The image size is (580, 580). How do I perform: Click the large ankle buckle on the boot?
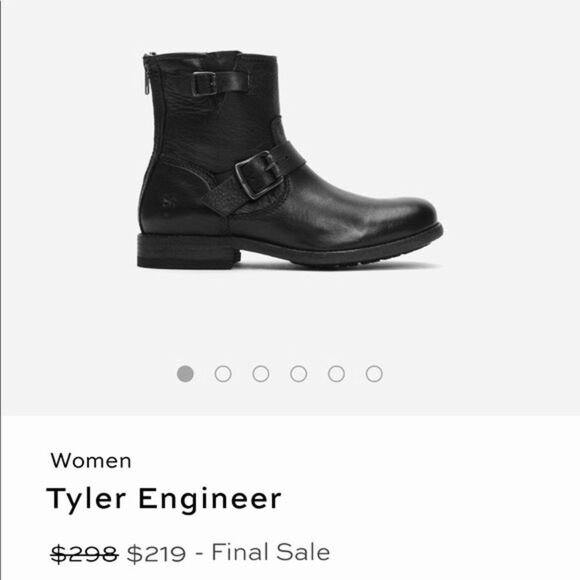coord(258,175)
